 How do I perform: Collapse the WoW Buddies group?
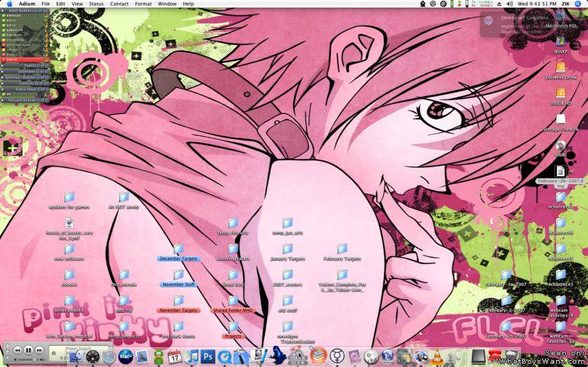3,11
